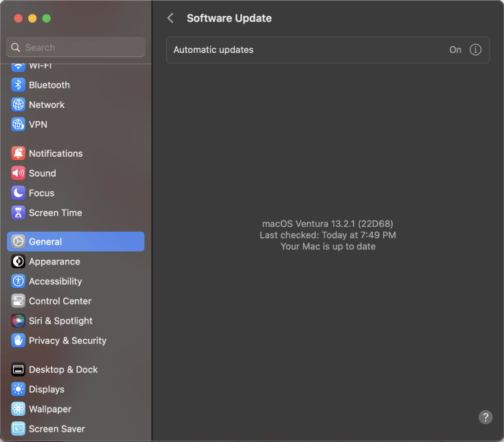The image size is (504, 442).
Task: Click the Wallpaper flower icon
Action: pos(18,409)
